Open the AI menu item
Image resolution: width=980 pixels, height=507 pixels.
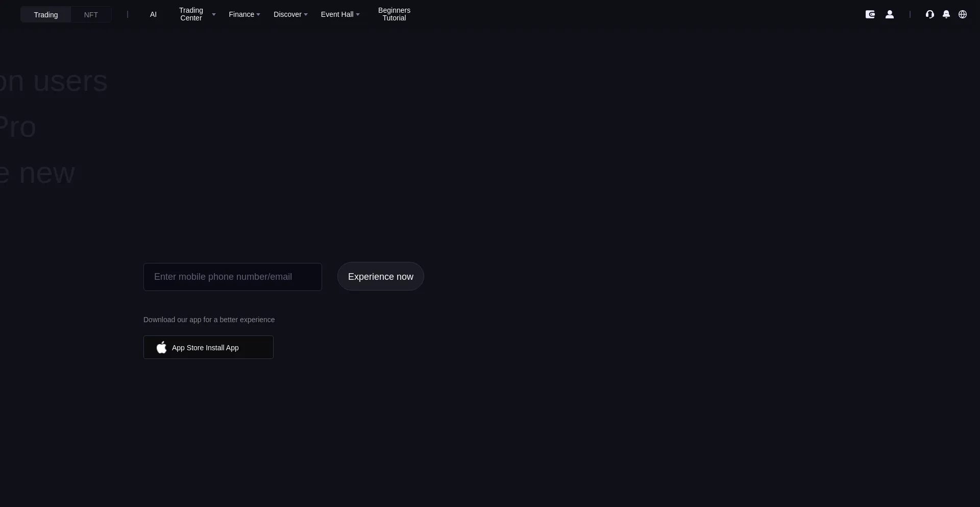click(x=153, y=14)
